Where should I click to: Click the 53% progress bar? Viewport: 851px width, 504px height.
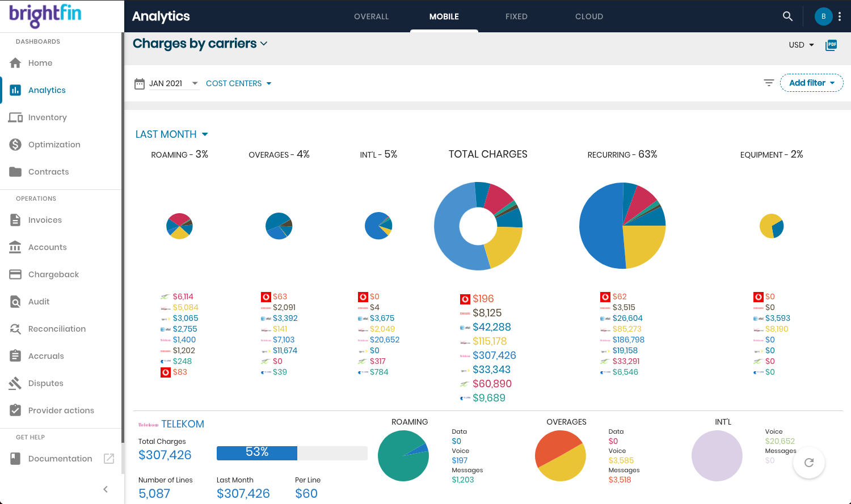pos(292,452)
